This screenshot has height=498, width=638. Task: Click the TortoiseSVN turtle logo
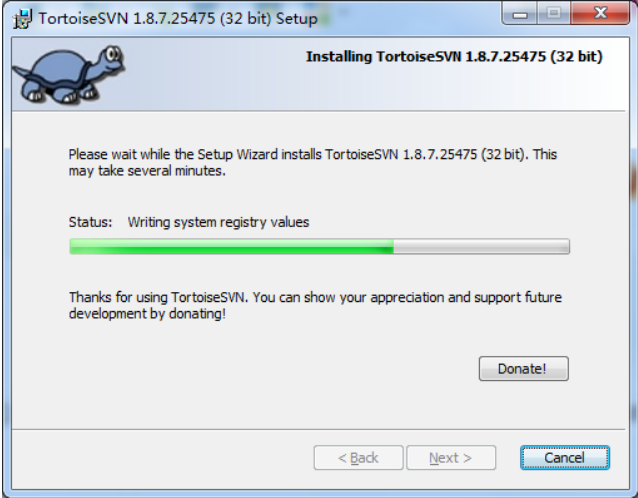pos(69,74)
